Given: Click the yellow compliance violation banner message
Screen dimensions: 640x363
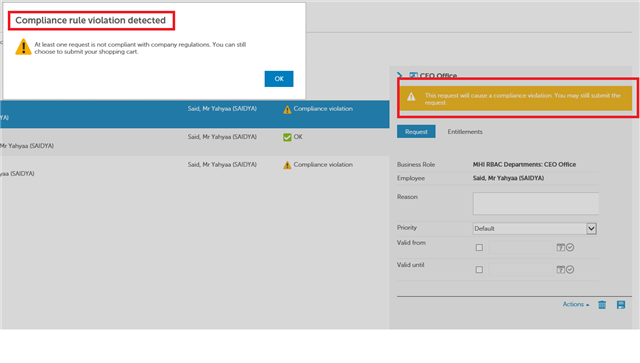Looking at the screenshot, I should [522, 99].
